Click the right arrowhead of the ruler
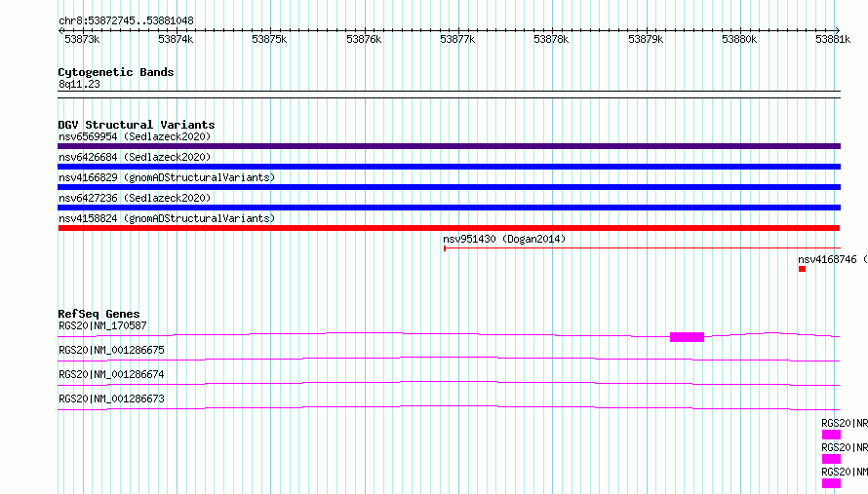868x494 pixels. tap(838, 30)
